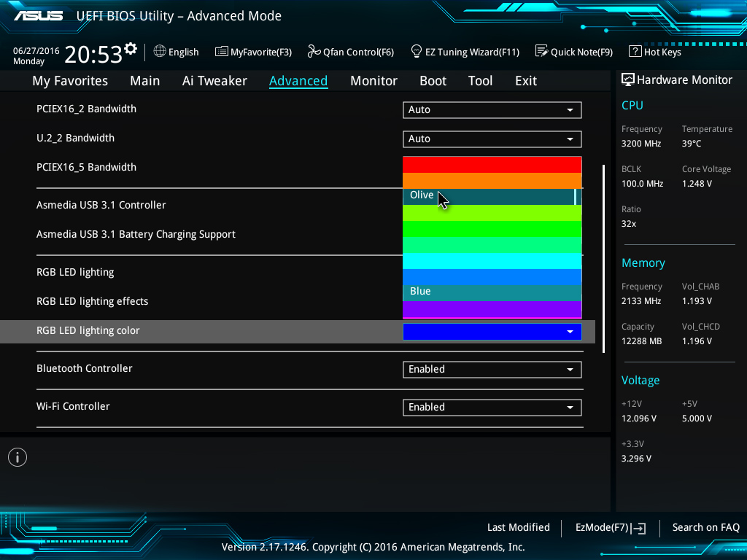Click the Quick Note notepad icon
Screen dimensions: 747x560
point(541,51)
